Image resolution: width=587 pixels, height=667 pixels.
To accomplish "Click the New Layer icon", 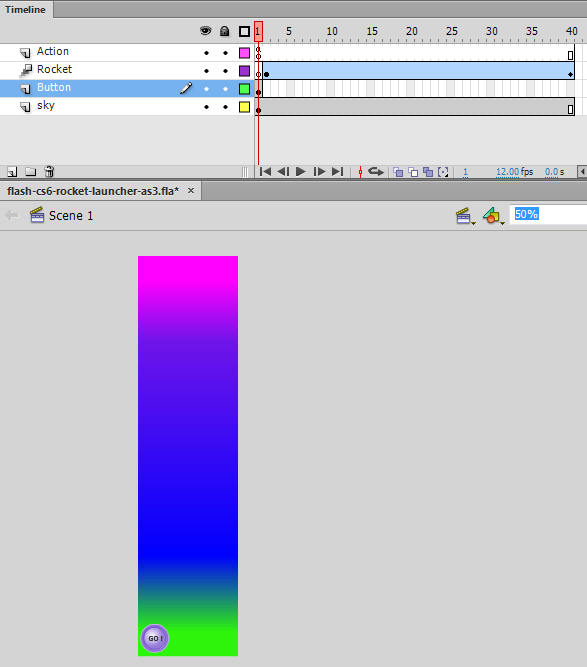I will click(12, 172).
